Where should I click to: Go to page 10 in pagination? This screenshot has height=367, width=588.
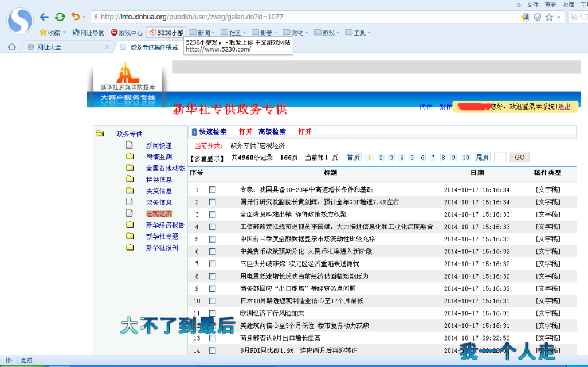[465, 157]
